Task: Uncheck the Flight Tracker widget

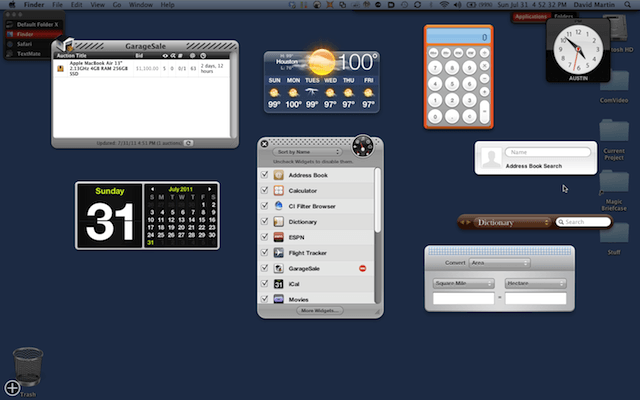Action: point(265,253)
